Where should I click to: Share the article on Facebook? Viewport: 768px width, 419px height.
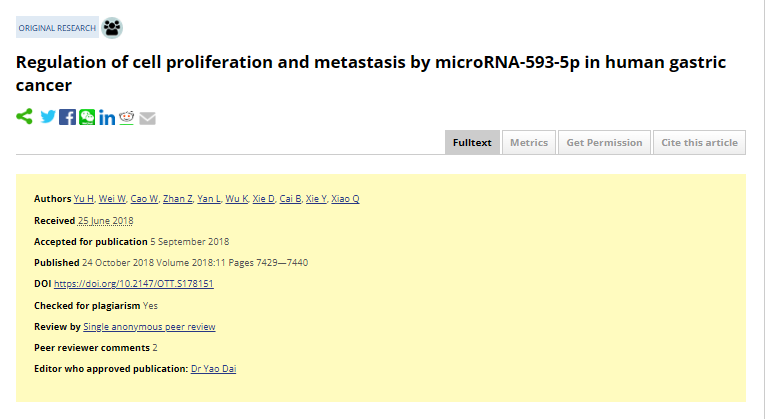point(68,117)
